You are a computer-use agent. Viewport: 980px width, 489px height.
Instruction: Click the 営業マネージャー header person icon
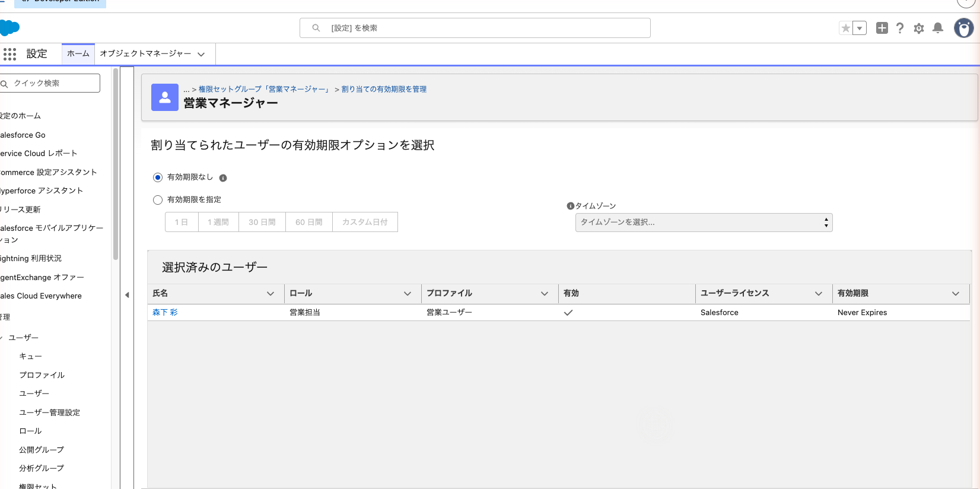tap(165, 97)
